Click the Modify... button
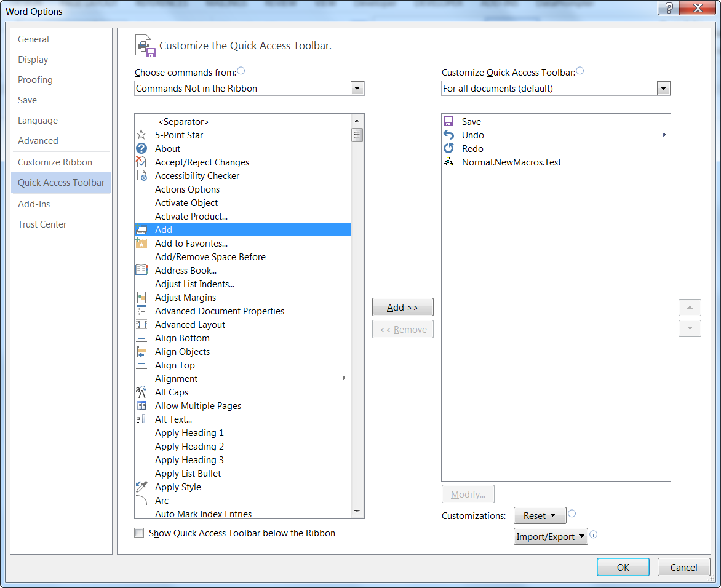The height and width of the screenshot is (588, 721). tap(468, 494)
